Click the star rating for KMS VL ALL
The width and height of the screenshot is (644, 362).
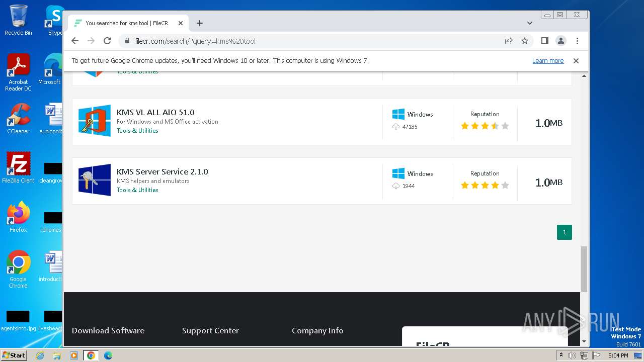coord(485,126)
